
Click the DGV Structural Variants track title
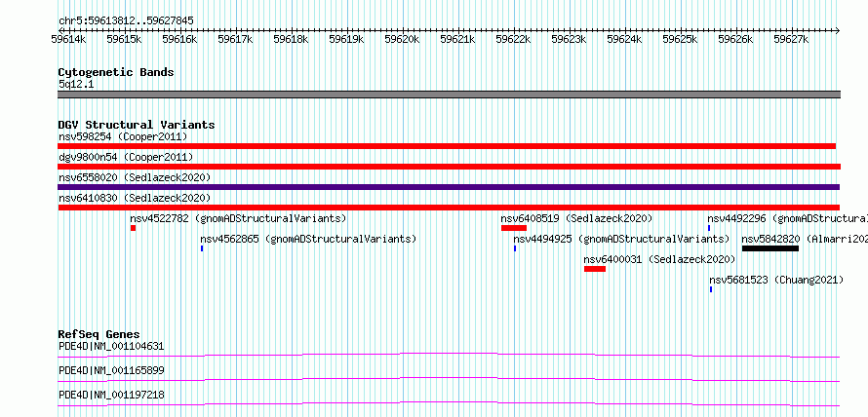(137, 125)
